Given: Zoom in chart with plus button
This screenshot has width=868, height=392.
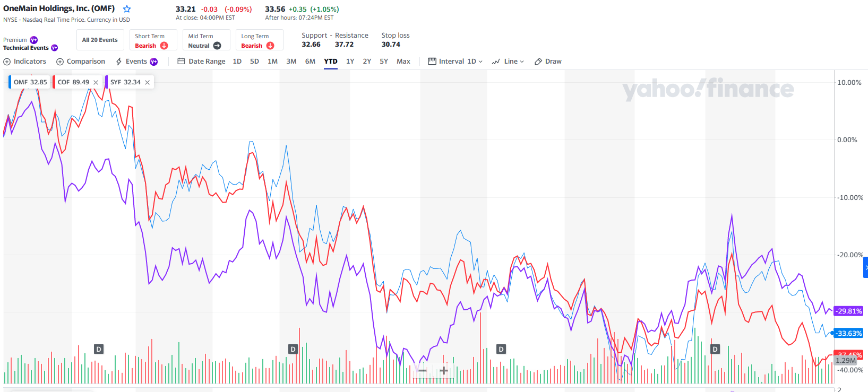Looking at the screenshot, I should pyautogui.click(x=444, y=370).
